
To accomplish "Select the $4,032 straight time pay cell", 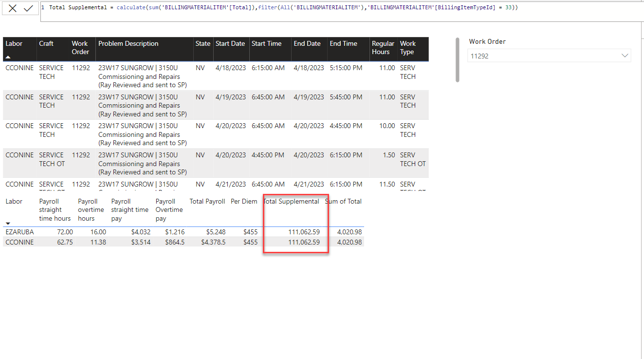I will pos(141,232).
